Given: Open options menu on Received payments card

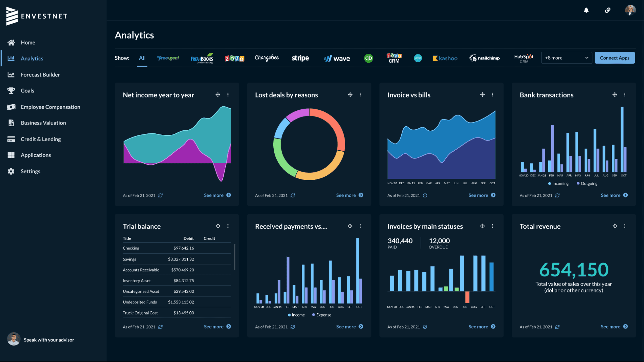Looking at the screenshot, I should click(360, 226).
